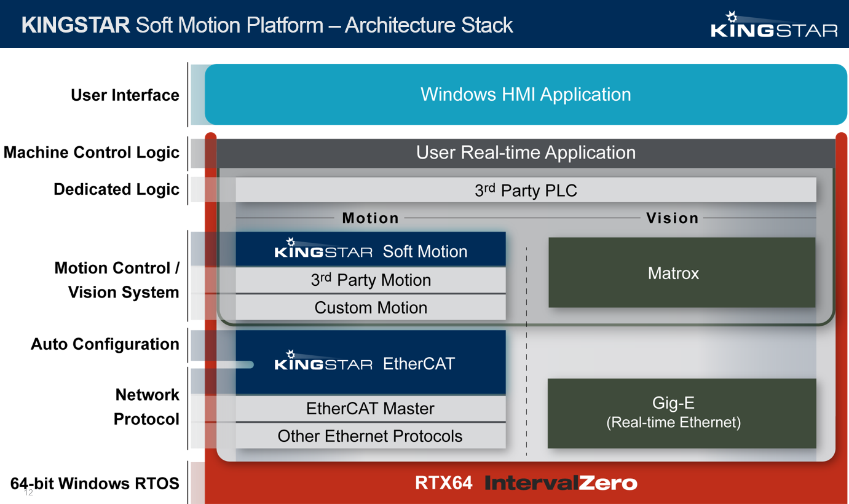Click the Dedicated Logic label
The height and width of the screenshot is (504, 849).
(x=116, y=189)
